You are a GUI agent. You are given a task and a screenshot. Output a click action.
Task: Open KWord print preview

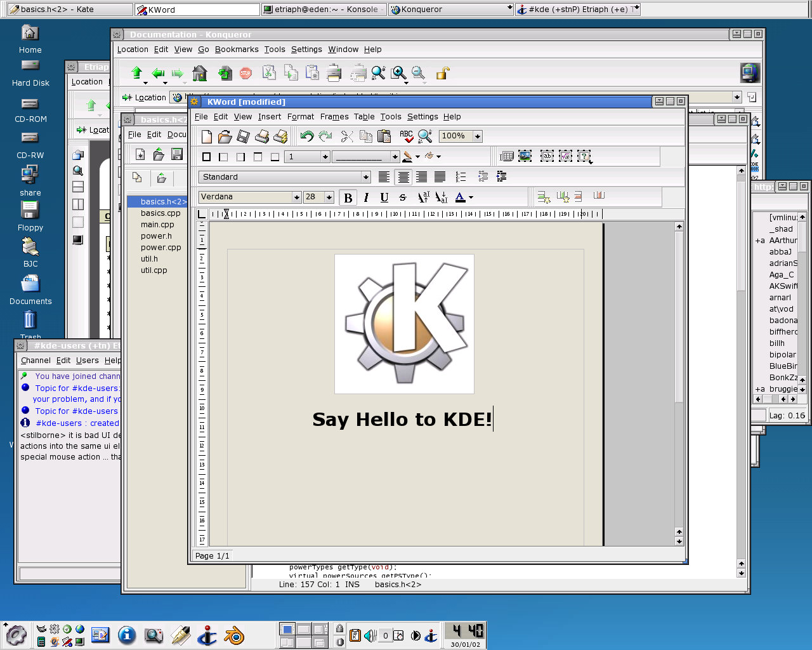coord(280,136)
